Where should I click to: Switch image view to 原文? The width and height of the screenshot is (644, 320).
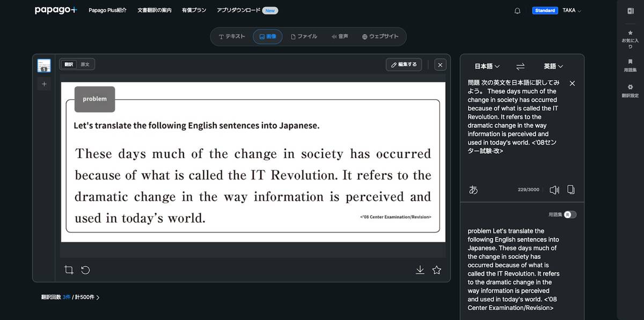tap(85, 64)
